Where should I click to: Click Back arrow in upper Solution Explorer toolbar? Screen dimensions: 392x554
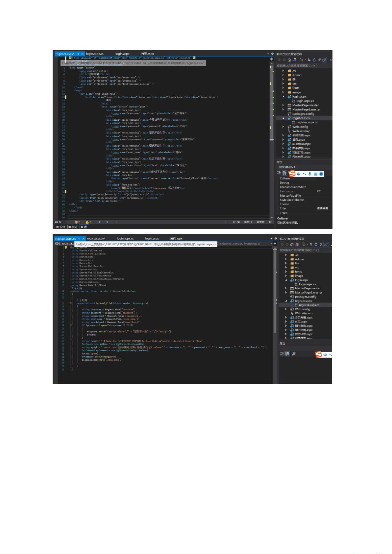(279, 60)
